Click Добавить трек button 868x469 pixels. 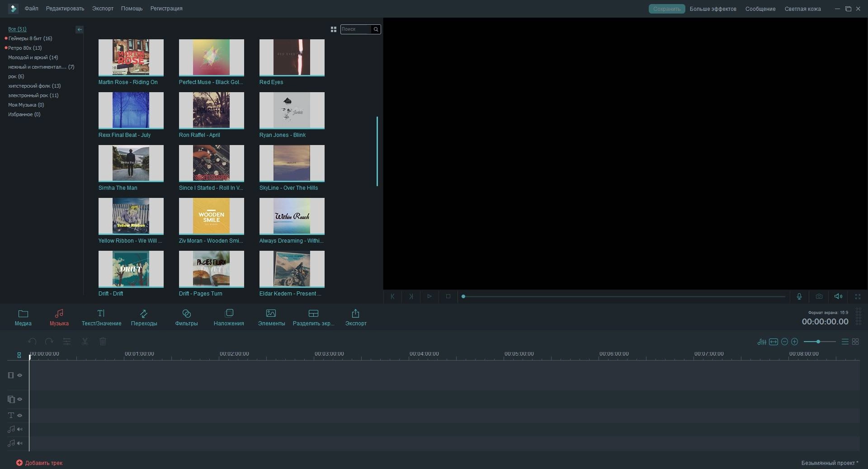point(39,463)
